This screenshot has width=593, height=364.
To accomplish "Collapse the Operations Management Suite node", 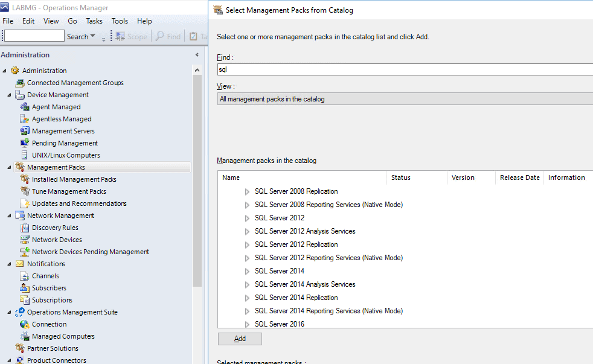I will point(10,312).
